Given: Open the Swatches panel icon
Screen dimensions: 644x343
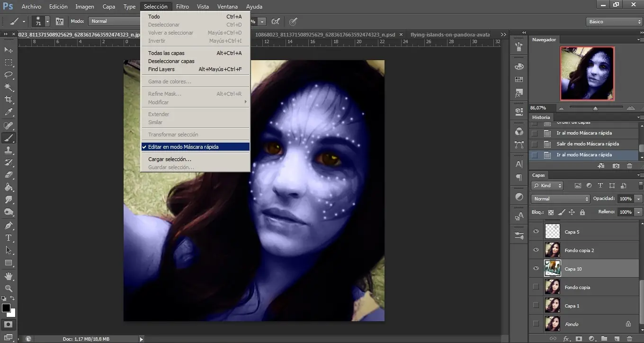Looking at the screenshot, I should [519, 80].
